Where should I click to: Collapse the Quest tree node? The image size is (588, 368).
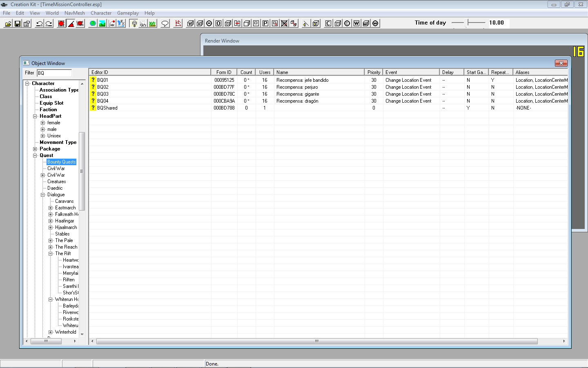tap(35, 155)
